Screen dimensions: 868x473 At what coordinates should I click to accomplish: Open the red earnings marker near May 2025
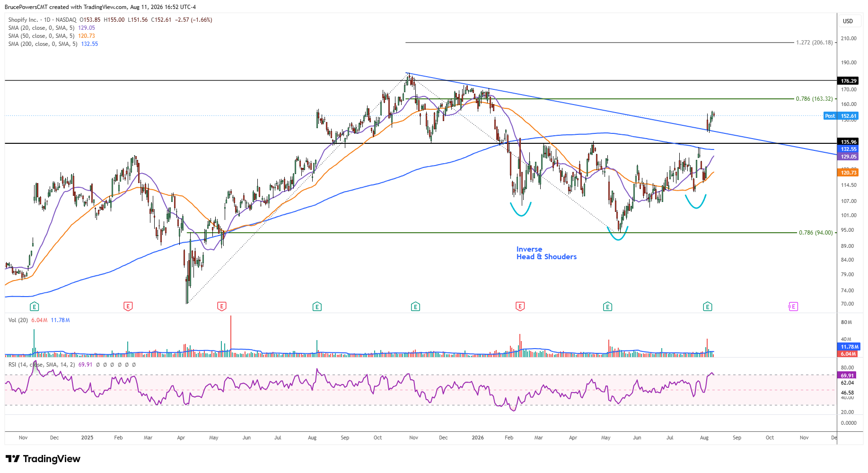[x=222, y=307]
